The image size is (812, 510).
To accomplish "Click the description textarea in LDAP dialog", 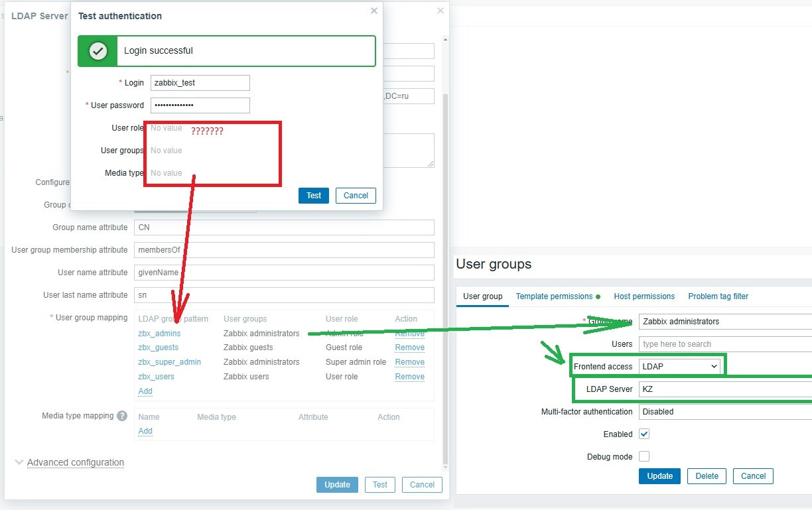I will coord(409,151).
